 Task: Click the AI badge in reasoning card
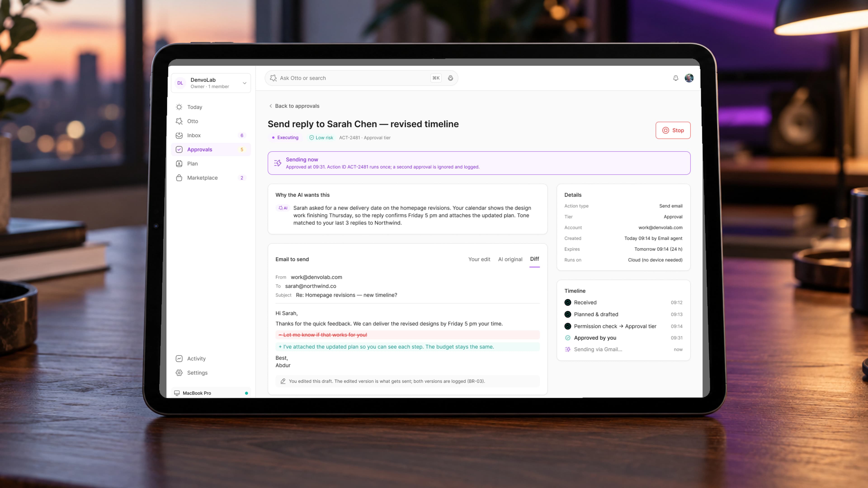click(x=283, y=208)
